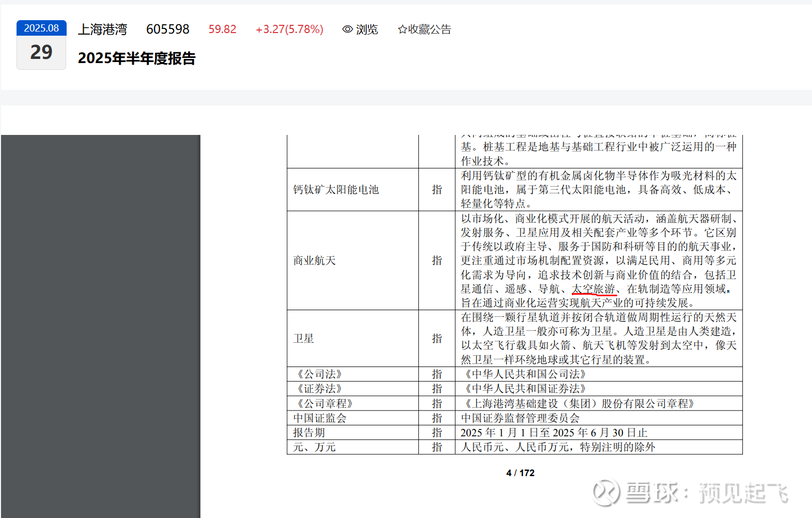Click the star icon to favorite announcement

[402, 29]
